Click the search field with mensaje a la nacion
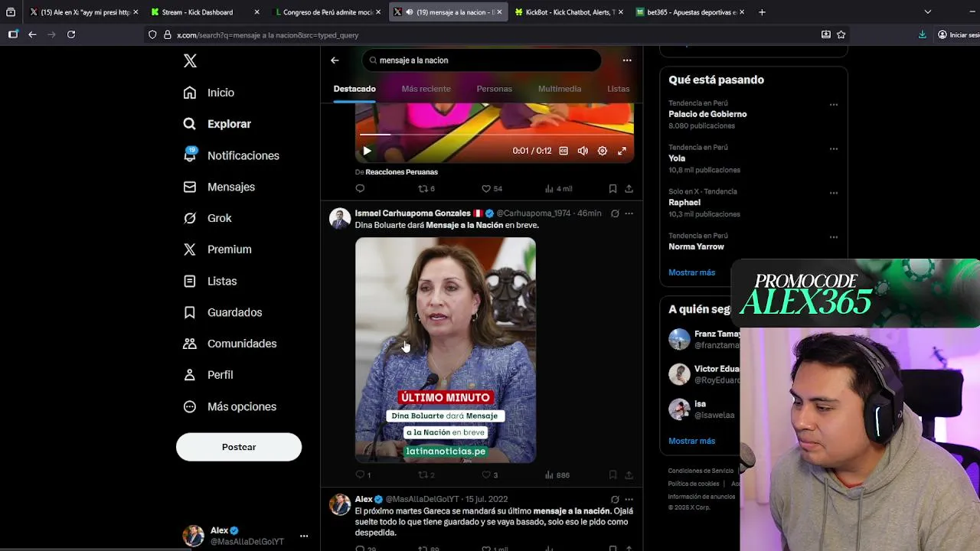 click(481, 60)
